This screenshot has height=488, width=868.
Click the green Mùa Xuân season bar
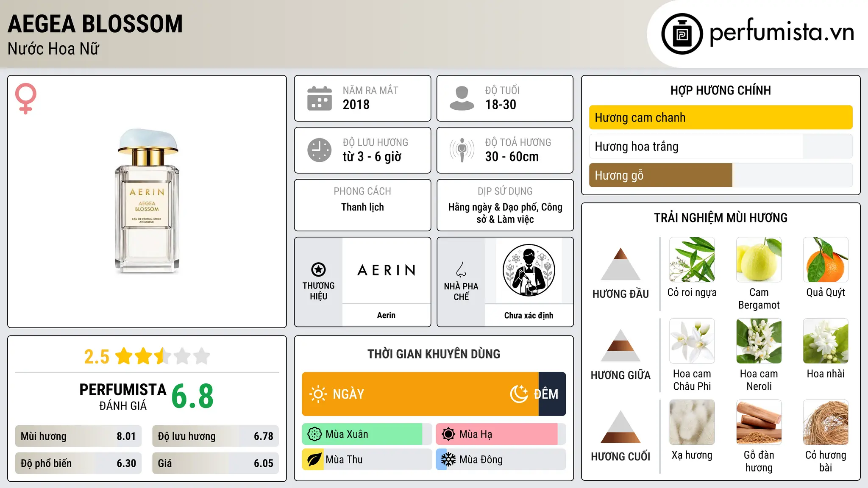(x=367, y=434)
